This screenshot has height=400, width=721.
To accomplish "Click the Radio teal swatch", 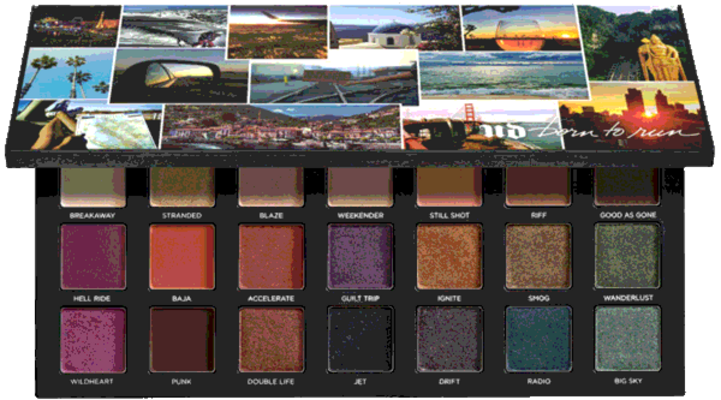I will point(538,339).
